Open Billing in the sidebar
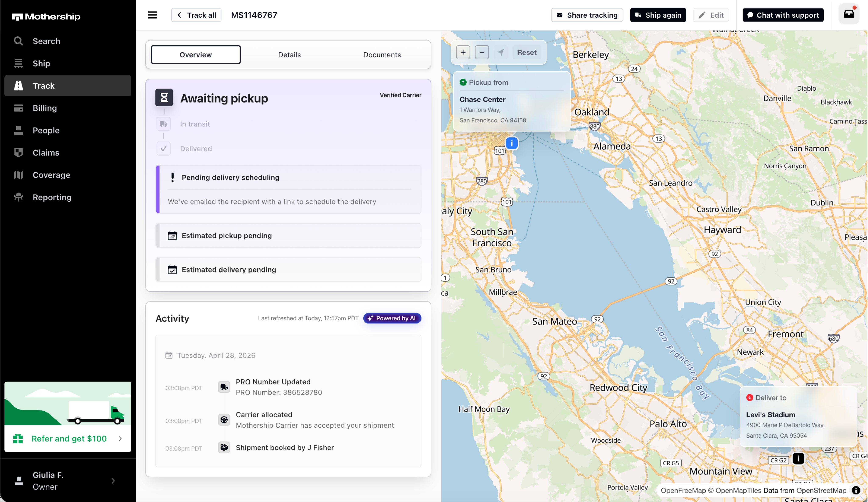Screen dimensions: 868x502 pos(68,108)
